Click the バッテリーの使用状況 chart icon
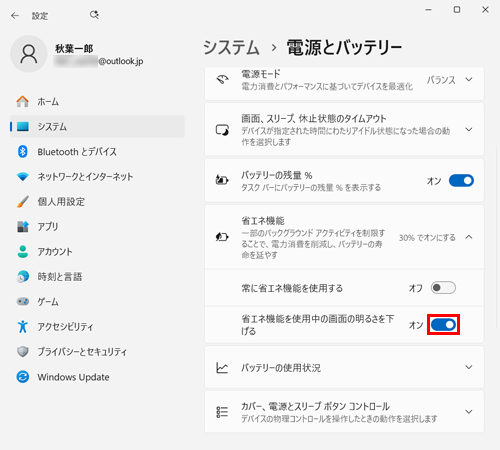500x450 pixels. pos(222,368)
